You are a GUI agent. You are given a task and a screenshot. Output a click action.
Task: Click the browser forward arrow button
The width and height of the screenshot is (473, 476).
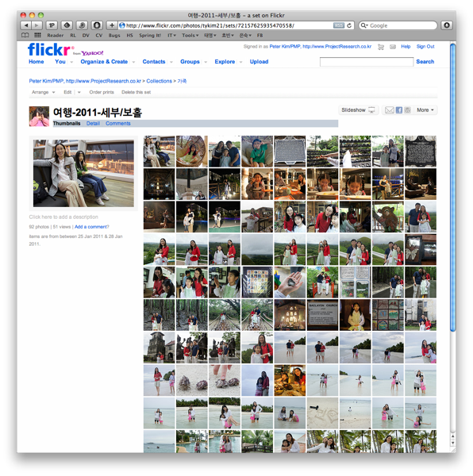tap(37, 25)
